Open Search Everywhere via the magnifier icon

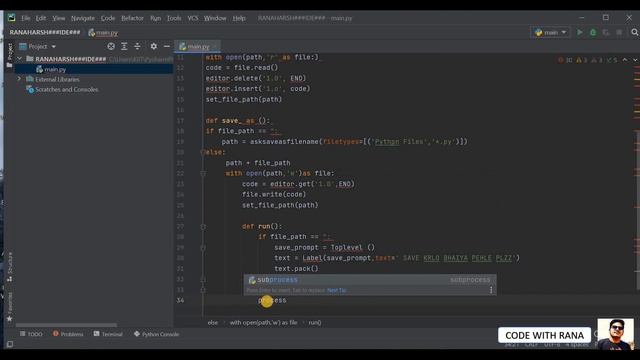[x=634, y=32]
